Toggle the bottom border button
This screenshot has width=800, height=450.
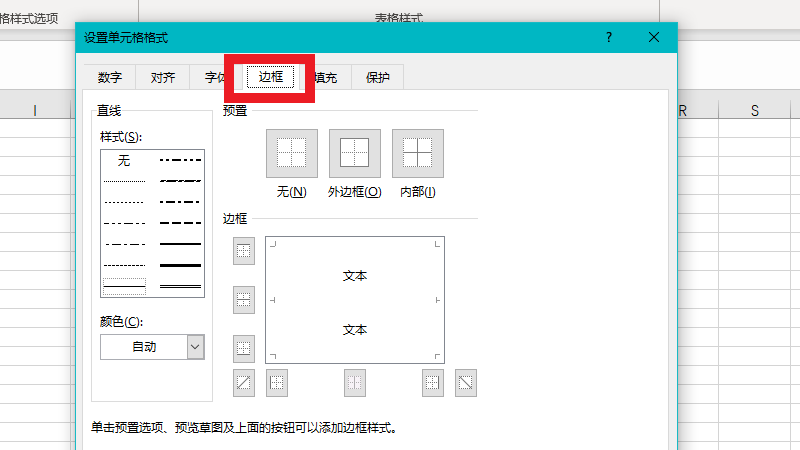tap(244, 348)
